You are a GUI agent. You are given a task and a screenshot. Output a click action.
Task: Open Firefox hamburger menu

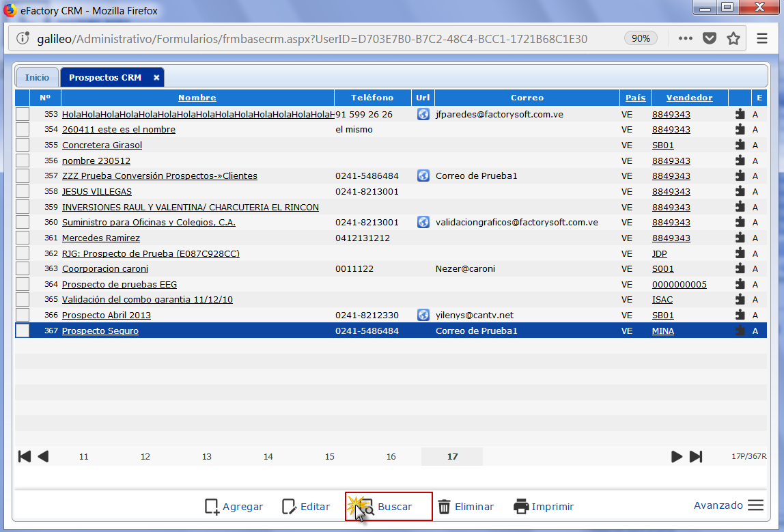762,38
